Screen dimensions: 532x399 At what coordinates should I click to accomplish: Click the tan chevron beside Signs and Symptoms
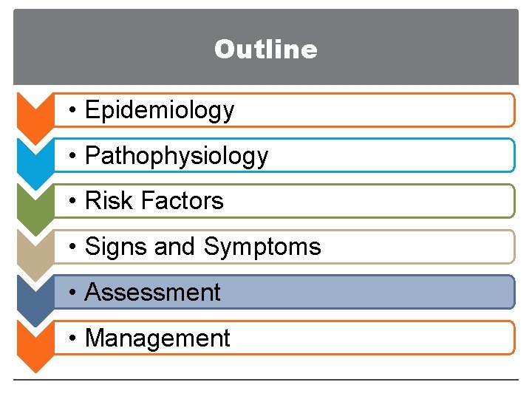[x=34, y=248]
